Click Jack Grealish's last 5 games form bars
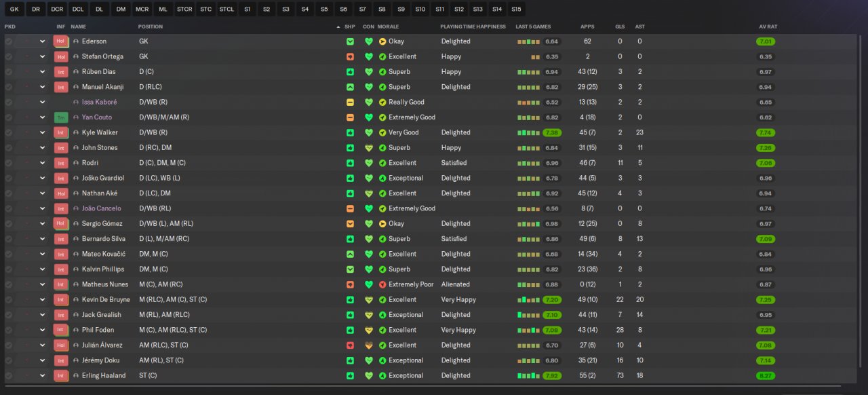The image size is (868, 395). (529, 315)
